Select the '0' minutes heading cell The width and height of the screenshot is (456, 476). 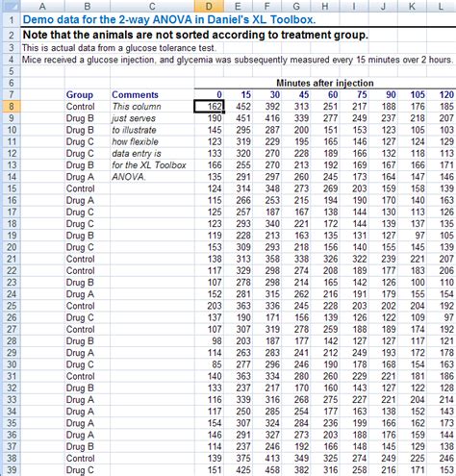tap(219, 95)
